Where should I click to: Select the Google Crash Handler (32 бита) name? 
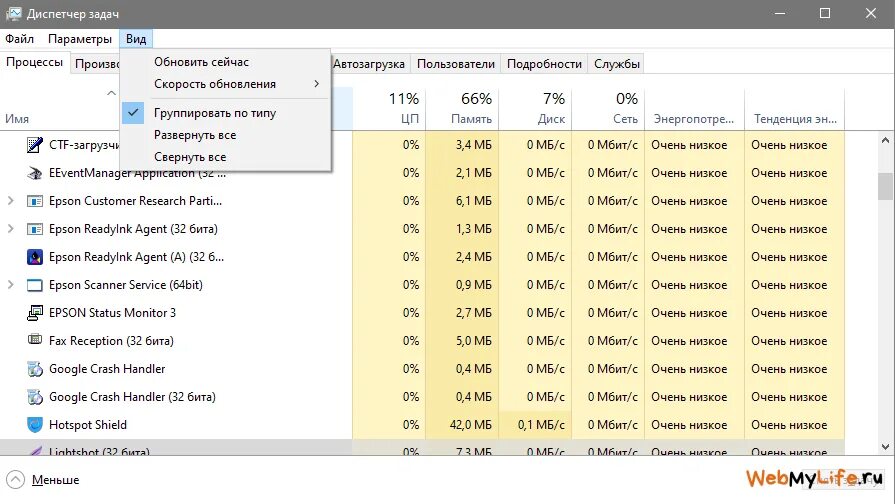click(132, 397)
